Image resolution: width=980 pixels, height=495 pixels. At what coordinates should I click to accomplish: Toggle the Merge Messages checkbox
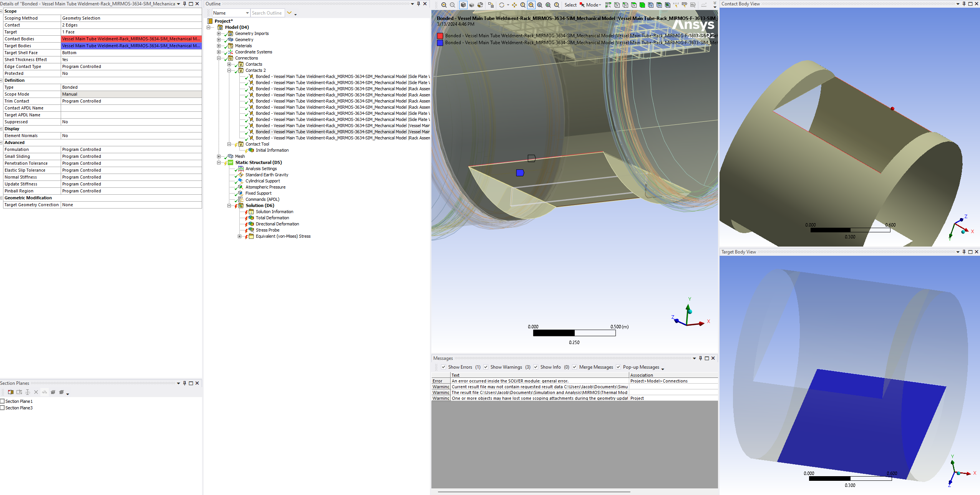pos(575,367)
